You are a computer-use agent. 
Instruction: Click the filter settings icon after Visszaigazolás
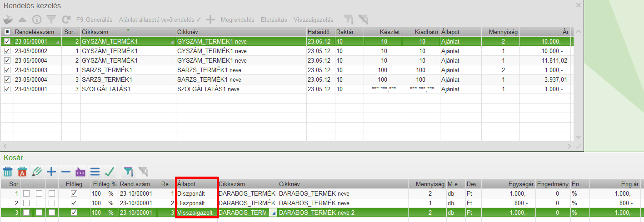348,20
